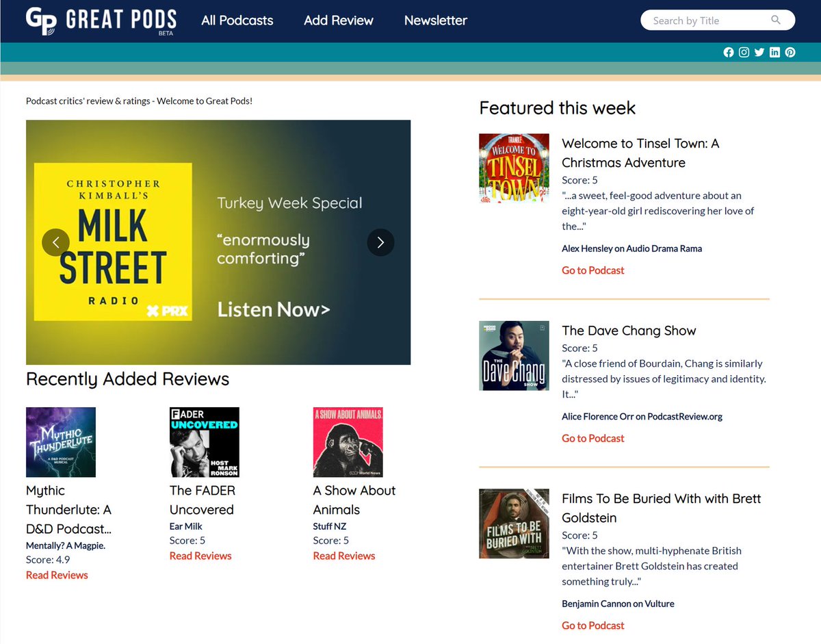The height and width of the screenshot is (644, 821).
Task: Open The Dave Chang Show title
Action: [629, 331]
